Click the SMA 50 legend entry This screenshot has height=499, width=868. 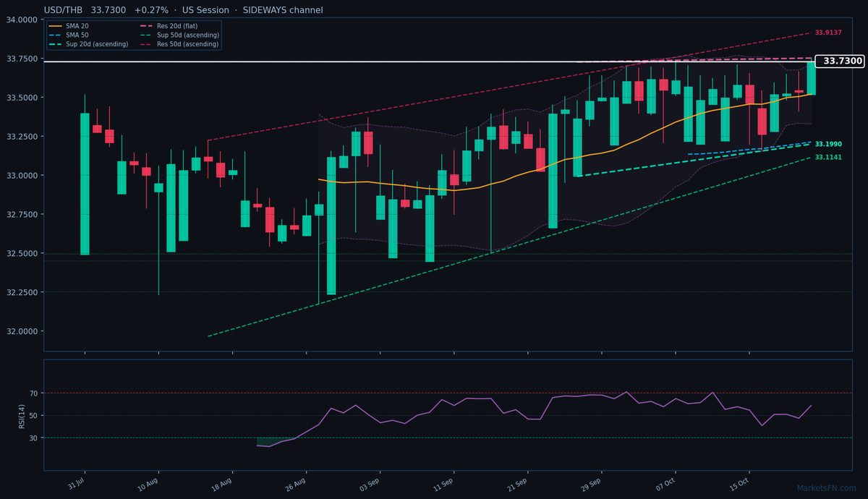(x=68, y=35)
